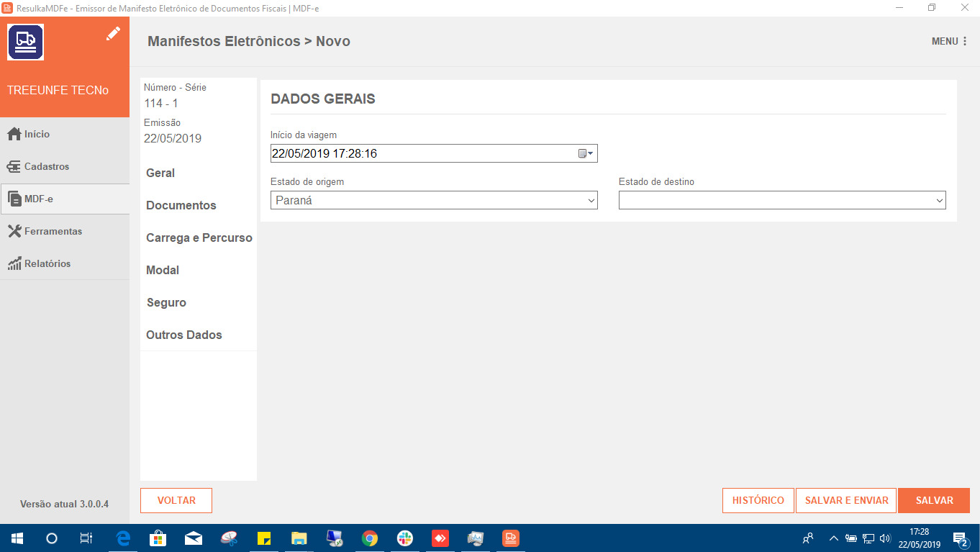Click the truck logo above TREEUNFE TECNo
This screenshot has height=552, width=980.
25,42
